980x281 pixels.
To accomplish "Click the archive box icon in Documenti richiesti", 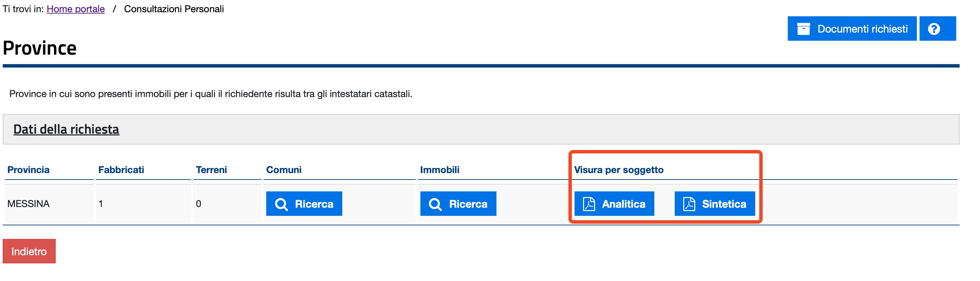I will click(803, 29).
